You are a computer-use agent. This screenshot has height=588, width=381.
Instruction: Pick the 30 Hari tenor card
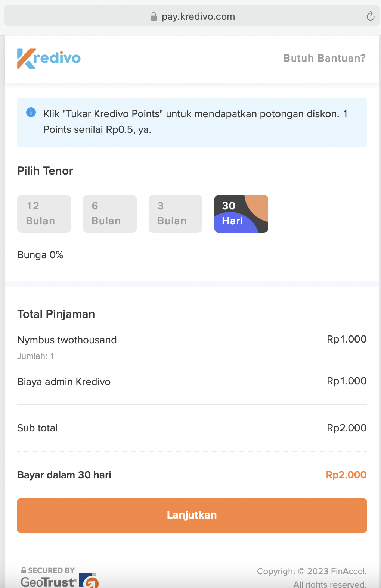241,214
